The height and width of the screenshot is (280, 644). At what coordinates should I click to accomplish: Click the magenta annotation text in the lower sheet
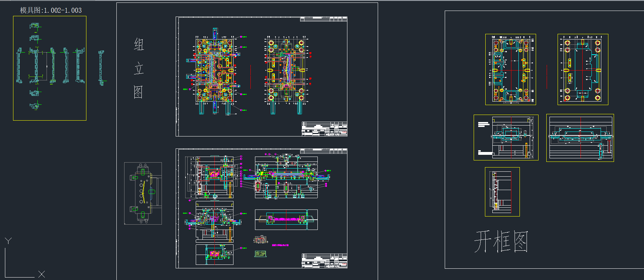coord(280,245)
